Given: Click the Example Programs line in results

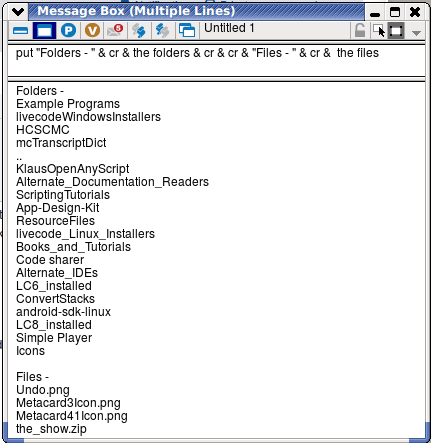Looking at the screenshot, I should pyautogui.click(x=68, y=104).
